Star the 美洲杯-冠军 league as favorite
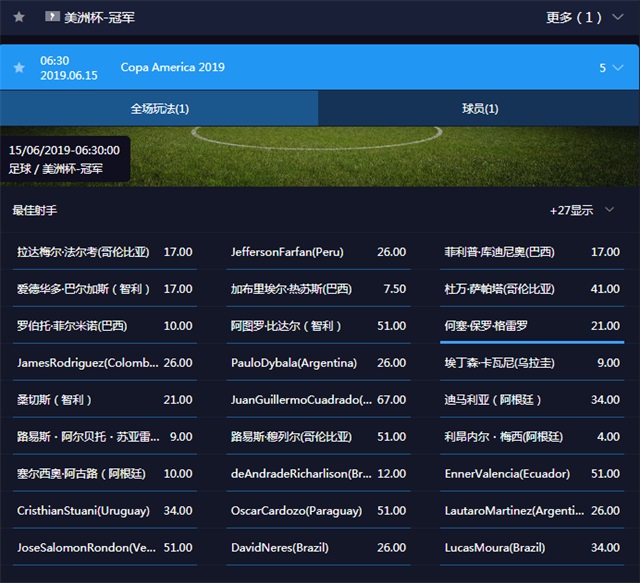Image resolution: width=640 pixels, height=583 pixels. (x=19, y=17)
